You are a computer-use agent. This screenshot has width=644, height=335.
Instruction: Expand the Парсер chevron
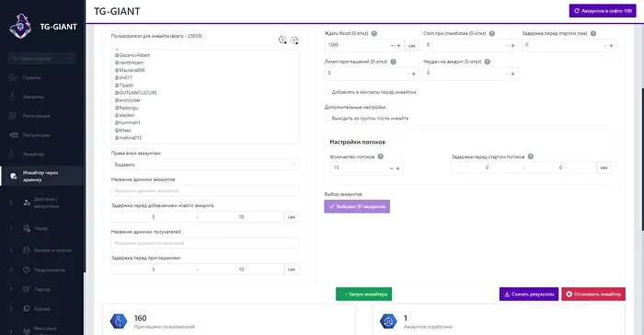click(x=11, y=289)
